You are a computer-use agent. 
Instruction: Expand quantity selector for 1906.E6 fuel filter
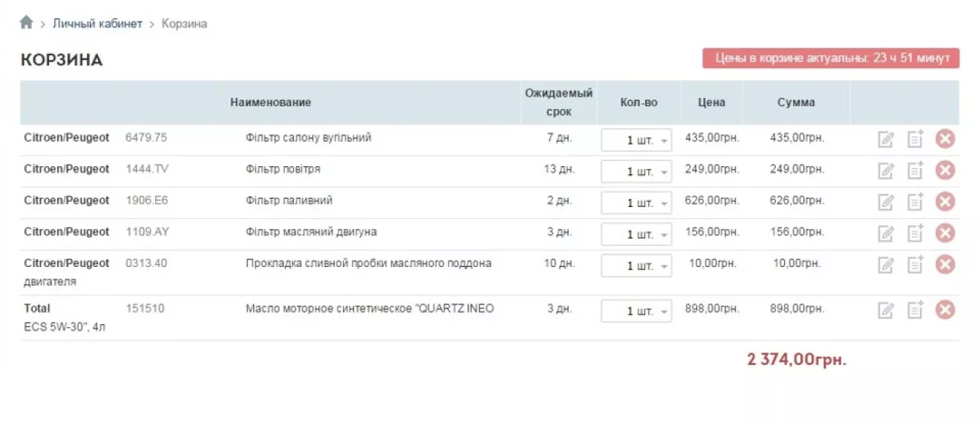tap(636, 203)
